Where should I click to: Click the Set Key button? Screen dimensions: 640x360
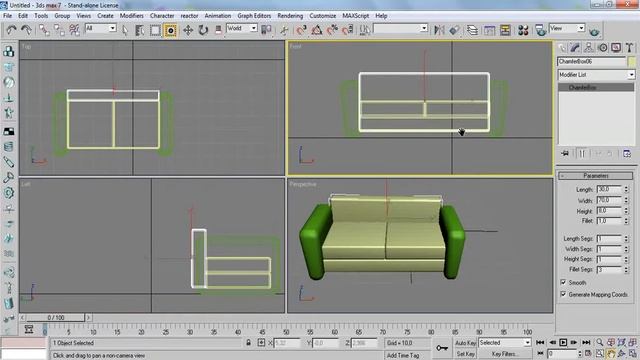465,353
